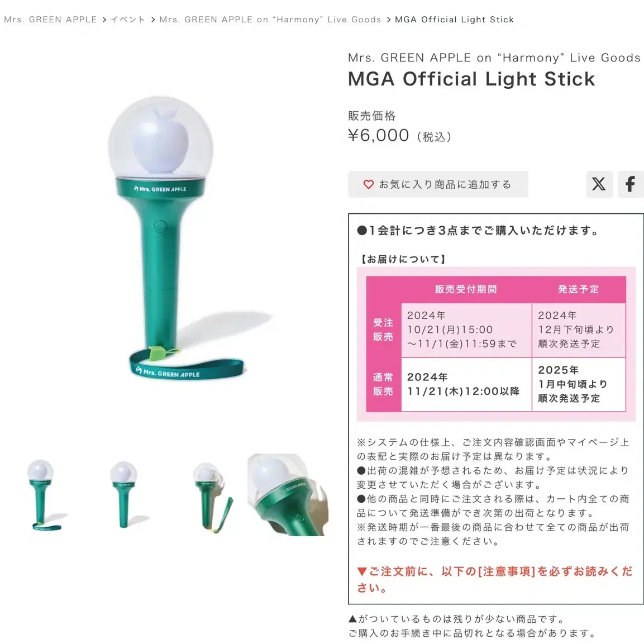Open the close-up fourth thumbnail
The height and width of the screenshot is (644, 644).
click(288, 494)
